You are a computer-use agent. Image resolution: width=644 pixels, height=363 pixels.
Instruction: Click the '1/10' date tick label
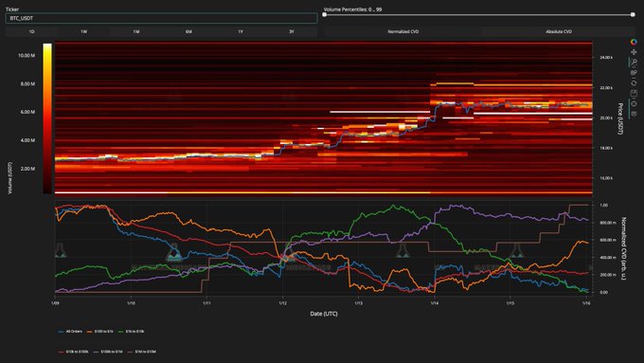click(131, 303)
